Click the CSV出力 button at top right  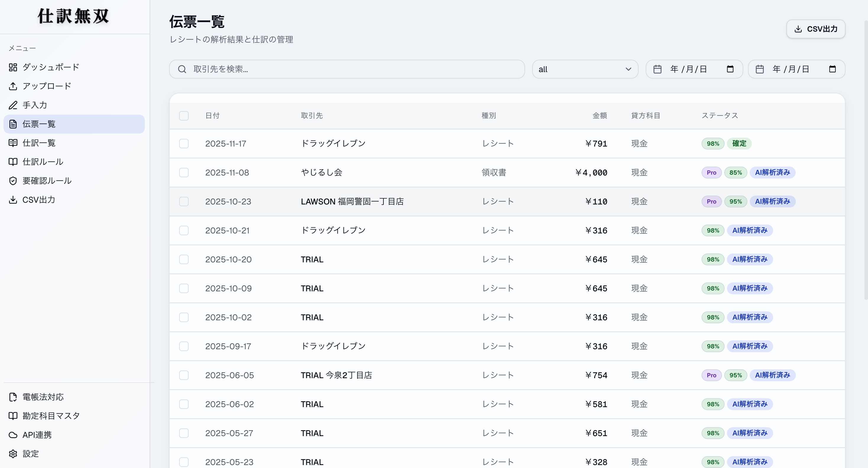tap(816, 29)
